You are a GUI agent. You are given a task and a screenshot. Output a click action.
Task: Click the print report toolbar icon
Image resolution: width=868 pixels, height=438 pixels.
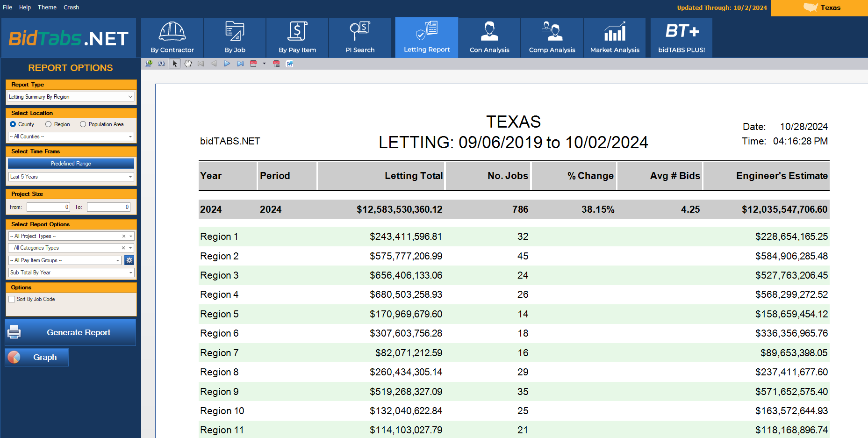click(x=149, y=64)
